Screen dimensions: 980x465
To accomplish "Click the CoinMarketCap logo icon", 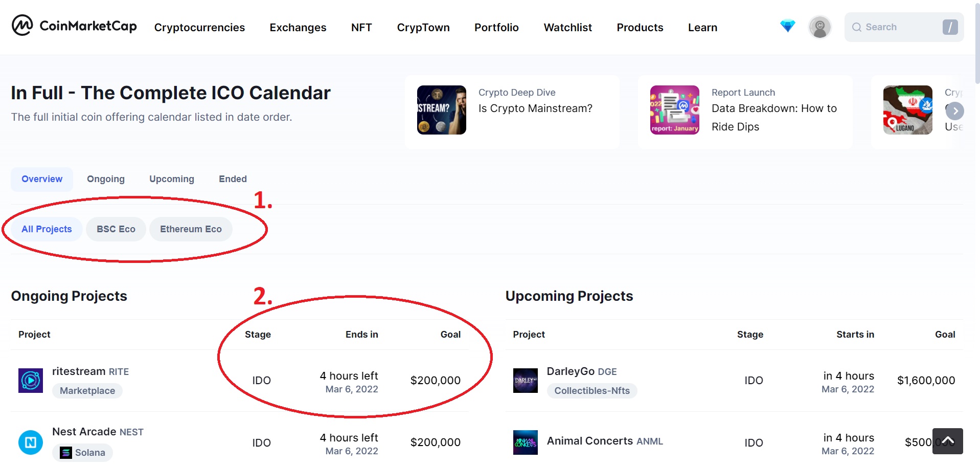I will pos(22,25).
